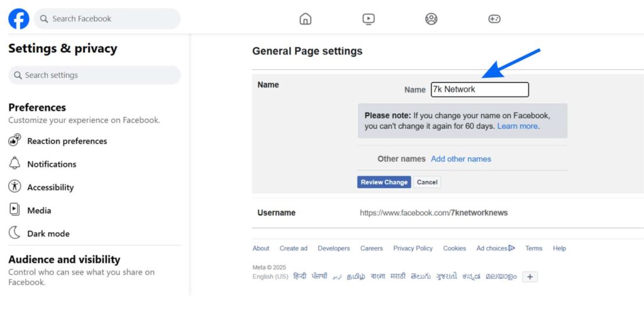Click the English (US) text
The width and height of the screenshot is (644, 322).
click(270, 277)
